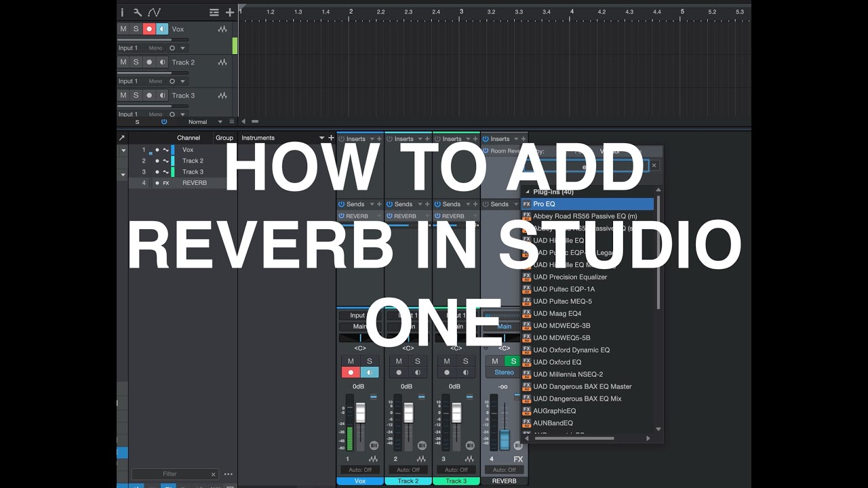Add an insert on Track 3 channel

475,139
